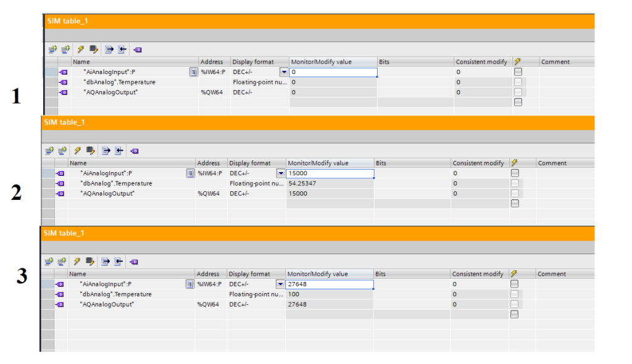
Task: Click the lightning modify icon in table 1 toolbar
Action: coord(80,49)
